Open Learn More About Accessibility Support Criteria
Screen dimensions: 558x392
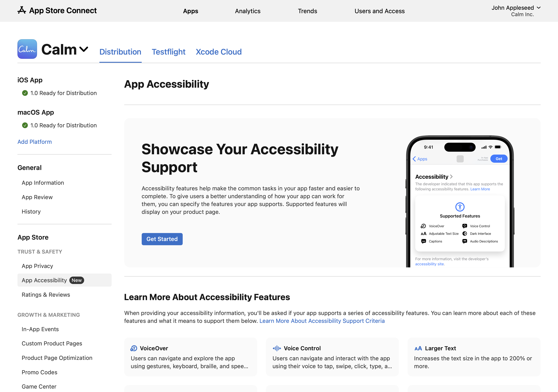(x=322, y=321)
